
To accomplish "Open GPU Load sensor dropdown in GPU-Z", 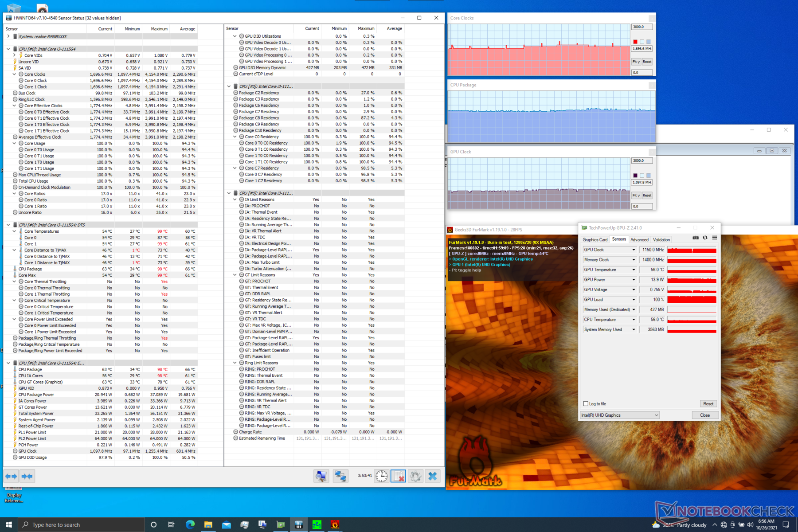I will [633, 300].
